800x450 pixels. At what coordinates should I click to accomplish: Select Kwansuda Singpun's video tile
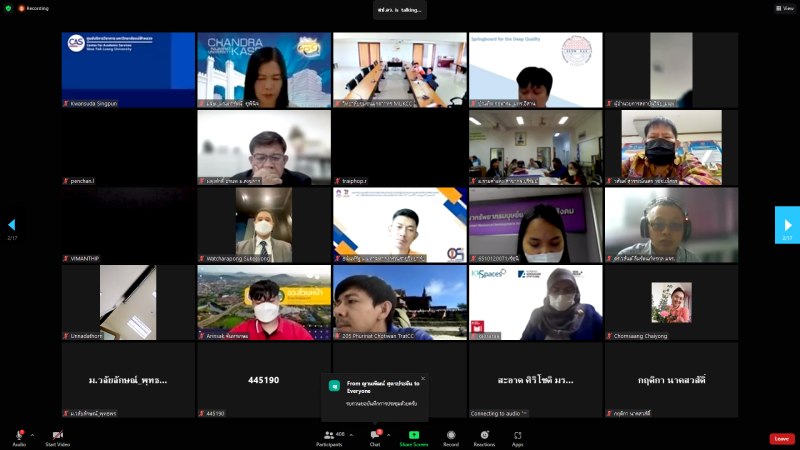[128, 69]
